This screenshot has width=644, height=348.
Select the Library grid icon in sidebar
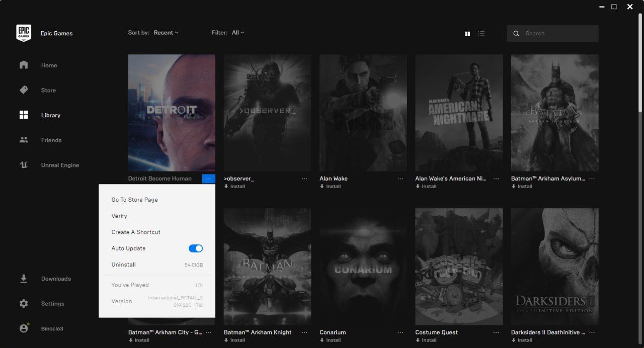24,115
